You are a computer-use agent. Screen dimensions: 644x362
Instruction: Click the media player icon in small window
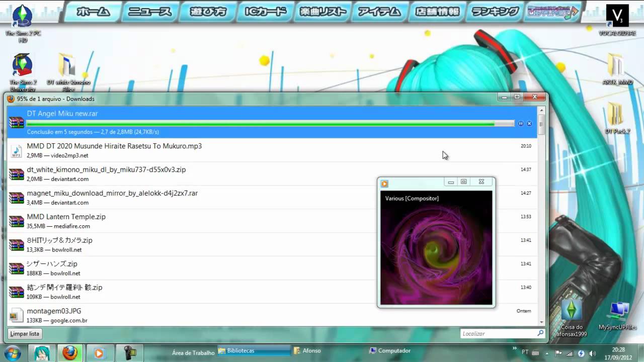click(384, 184)
